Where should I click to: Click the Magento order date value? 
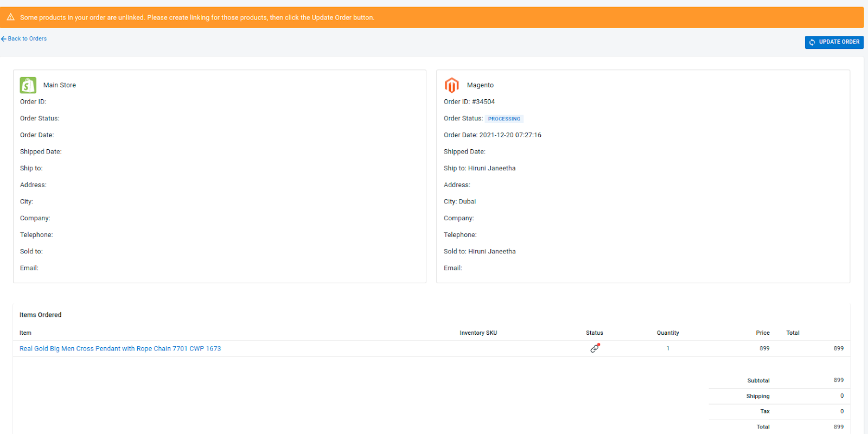(510, 135)
